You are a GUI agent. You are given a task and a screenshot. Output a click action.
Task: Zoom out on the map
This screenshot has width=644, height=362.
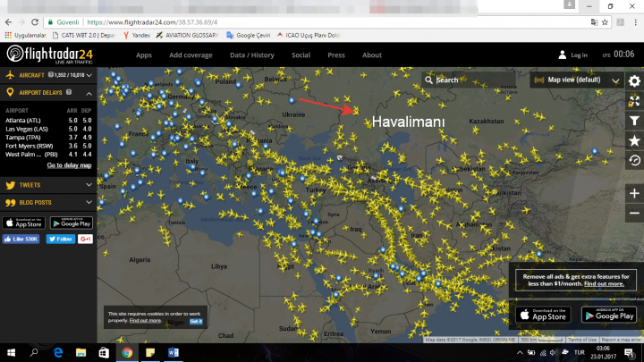(x=634, y=213)
